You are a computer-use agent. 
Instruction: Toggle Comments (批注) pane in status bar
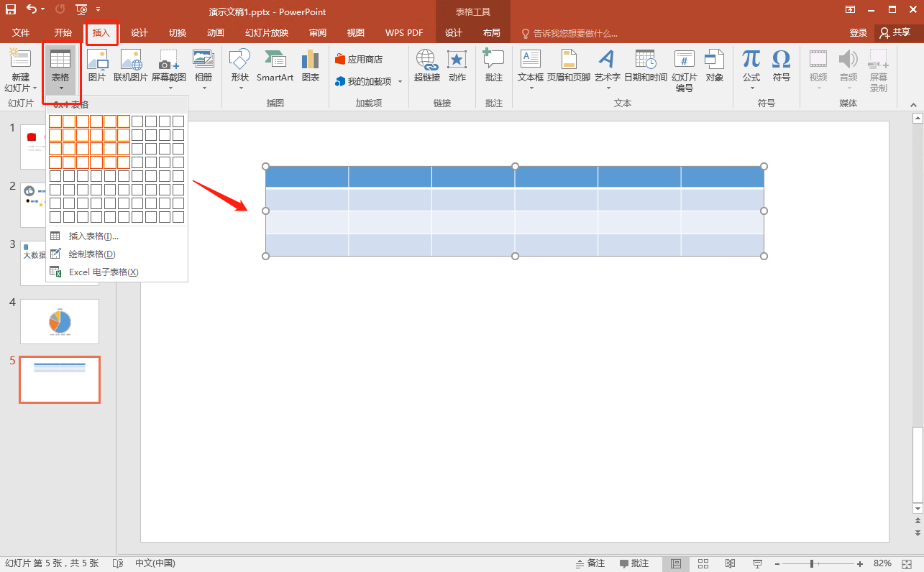pyautogui.click(x=634, y=563)
